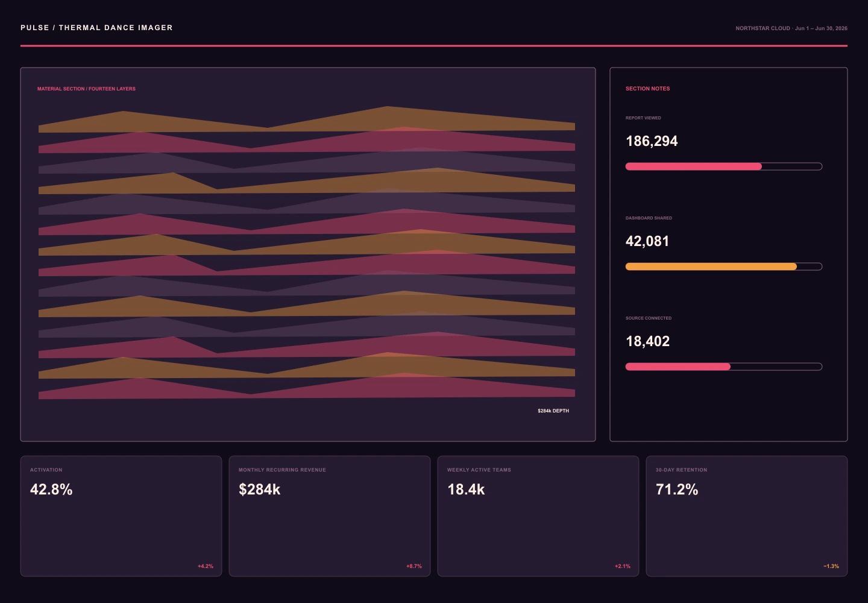Click the 71.2% 30-Day Retention value

677,490
